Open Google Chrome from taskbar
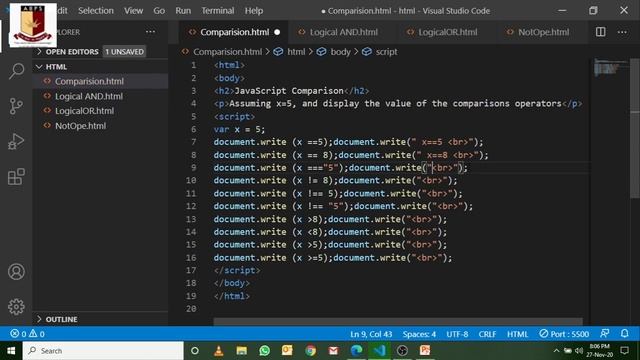Image resolution: width=640 pixels, height=360 pixels. coord(310,351)
